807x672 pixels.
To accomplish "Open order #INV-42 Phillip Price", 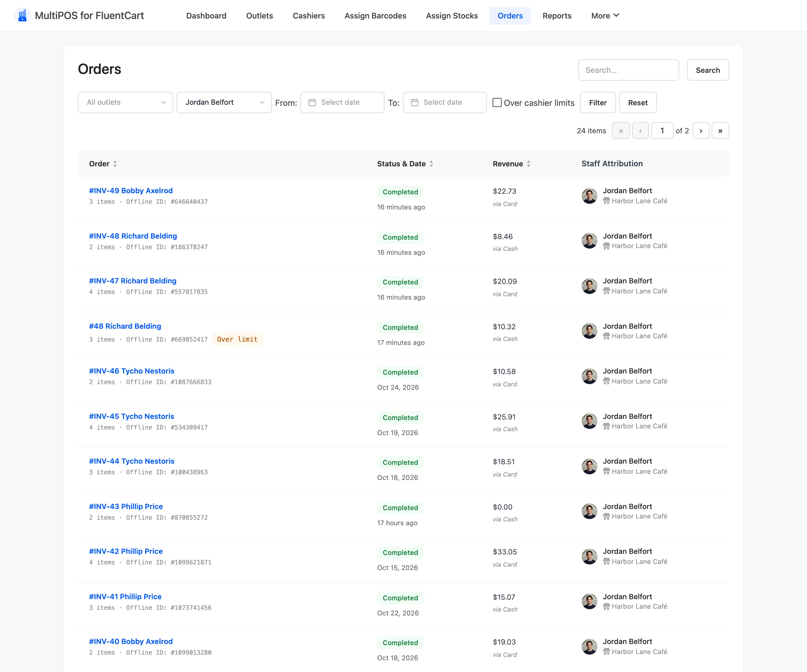I will pyautogui.click(x=126, y=551).
